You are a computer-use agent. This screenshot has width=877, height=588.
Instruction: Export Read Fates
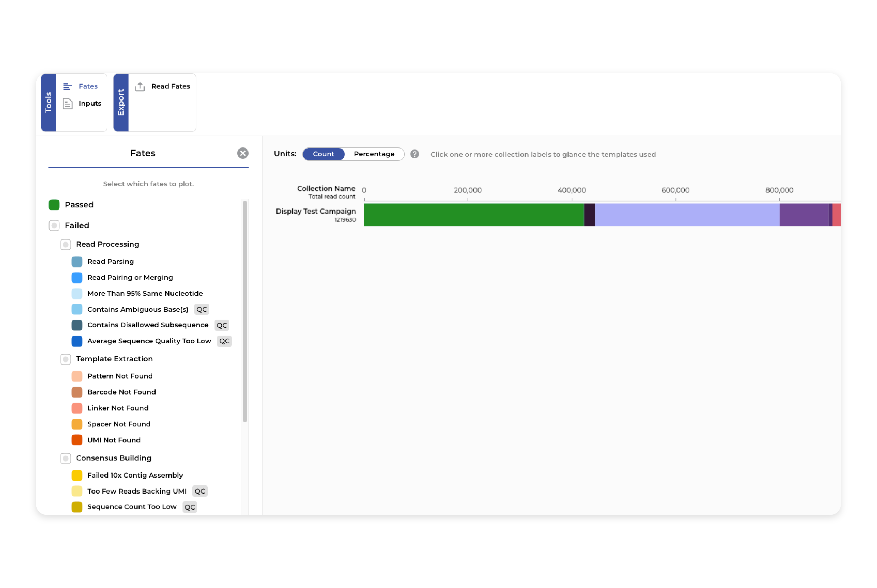pos(162,86)
